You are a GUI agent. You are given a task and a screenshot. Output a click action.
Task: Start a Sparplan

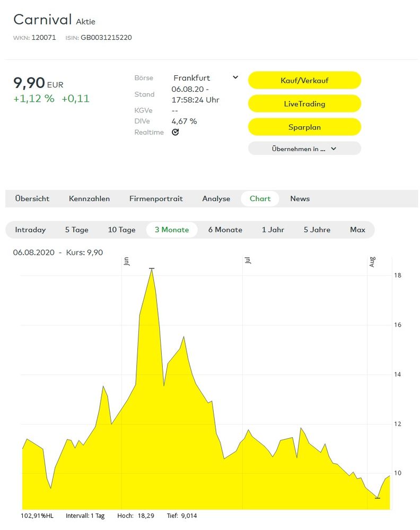point(304,127)
